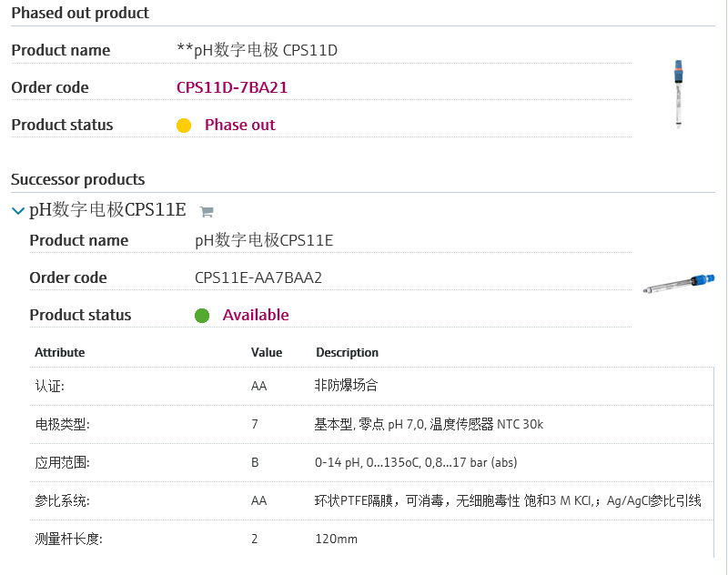The image size is (728, 575).
Task: Click the Successor products section heading
Action: pyautogui.click(x=78, y=179)
